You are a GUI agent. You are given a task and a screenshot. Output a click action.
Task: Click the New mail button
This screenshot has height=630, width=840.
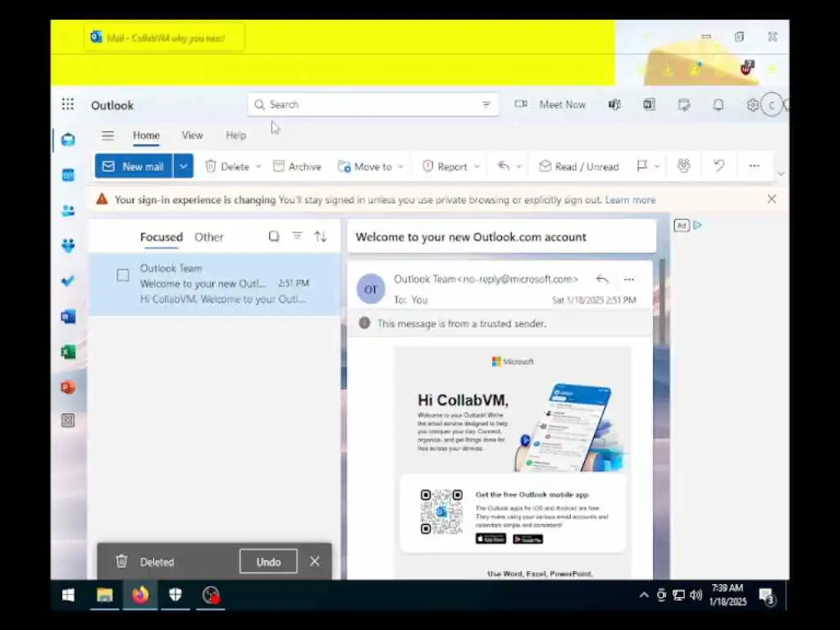134,166
